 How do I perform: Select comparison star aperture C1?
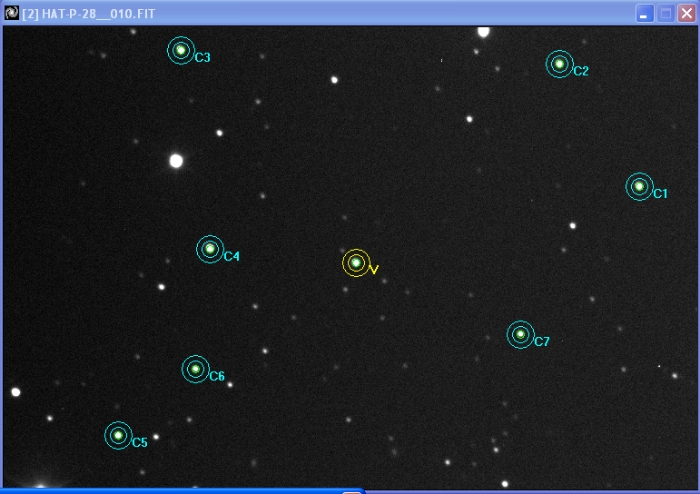639,186
